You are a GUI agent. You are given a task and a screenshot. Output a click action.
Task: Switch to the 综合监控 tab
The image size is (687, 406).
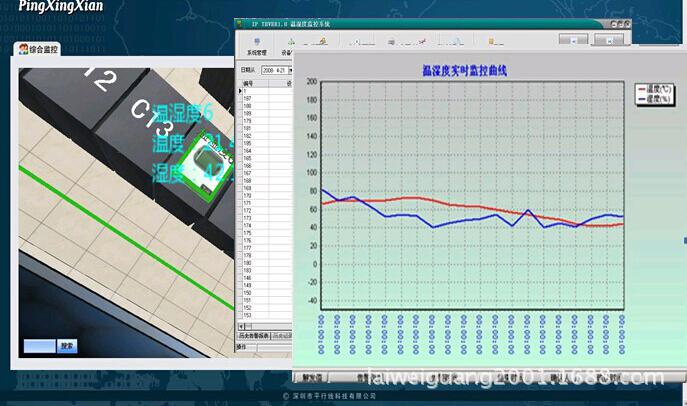pyautogui.click(x=38, y=49)
